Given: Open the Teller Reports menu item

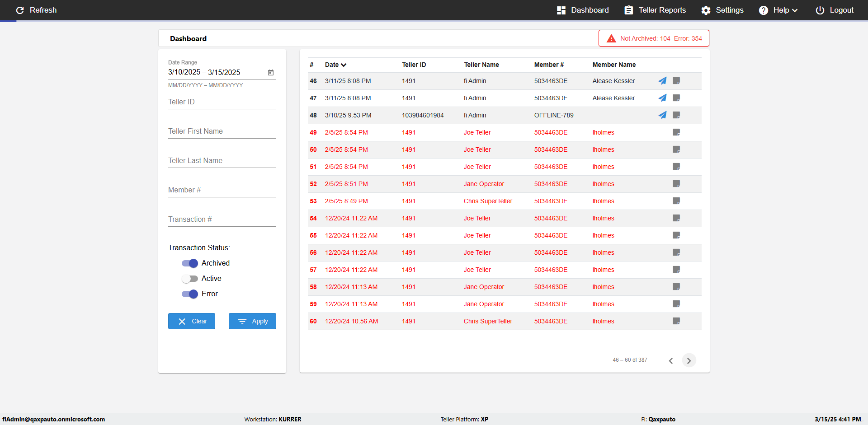Looking at the screenshot, I should click(x=655, y=10).
